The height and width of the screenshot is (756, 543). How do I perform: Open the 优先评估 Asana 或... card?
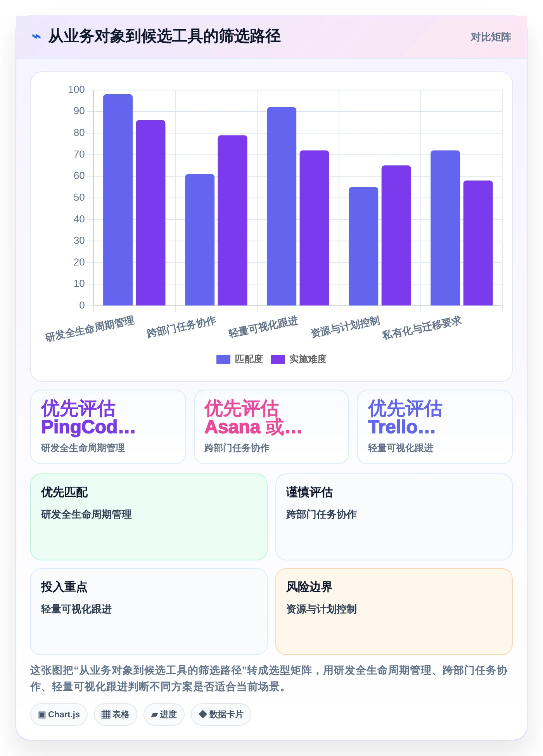click(271, 427)
